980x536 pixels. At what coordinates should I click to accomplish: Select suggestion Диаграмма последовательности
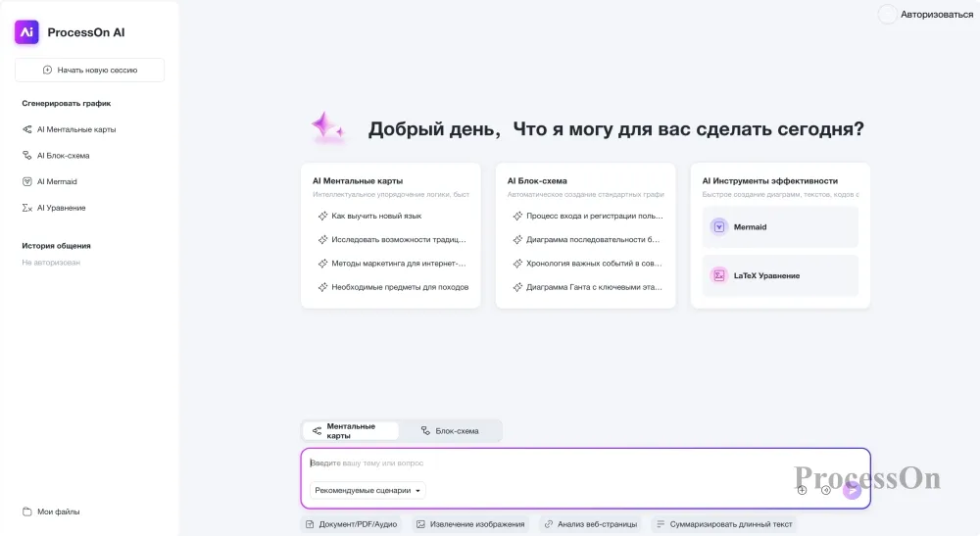(593, 240)
